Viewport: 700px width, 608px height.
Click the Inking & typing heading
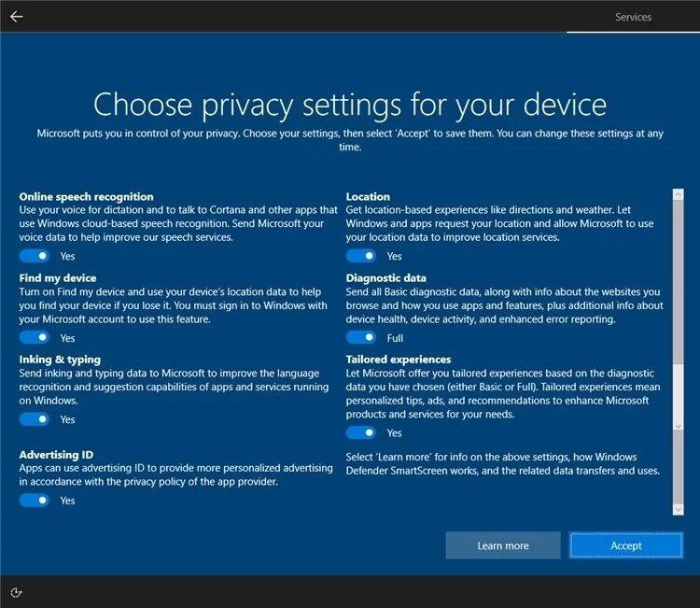pyautogui.click(x=60, y=360)
